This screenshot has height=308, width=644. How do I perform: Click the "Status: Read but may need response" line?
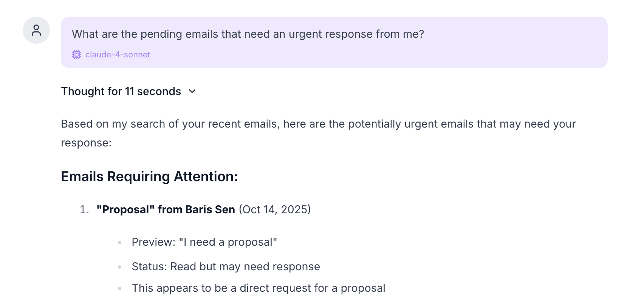click(x=226, y=267)
